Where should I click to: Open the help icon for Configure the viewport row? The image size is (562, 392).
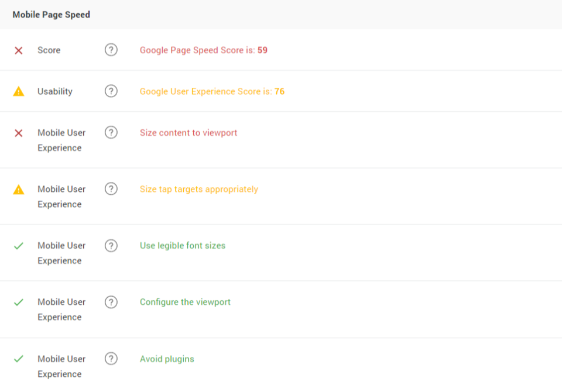click(111, 302)
